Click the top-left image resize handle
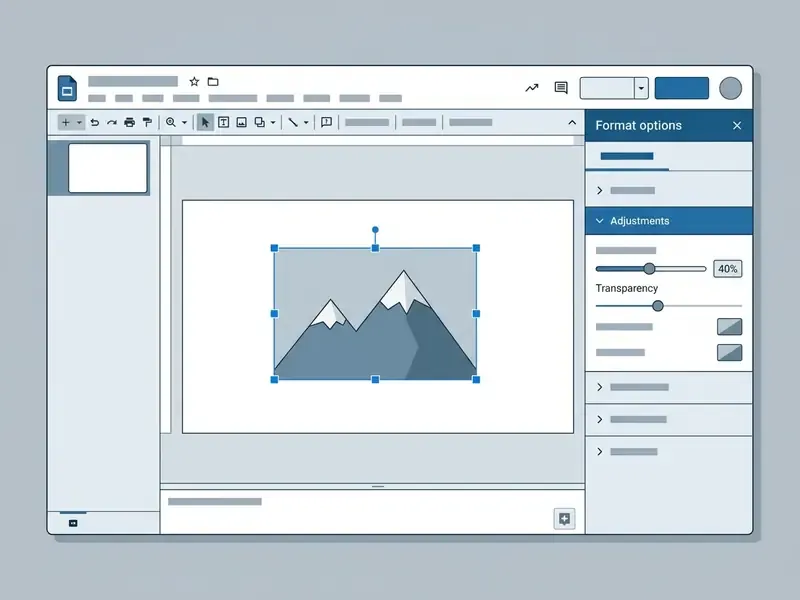 pyautogui.click(x=274, y=248)
